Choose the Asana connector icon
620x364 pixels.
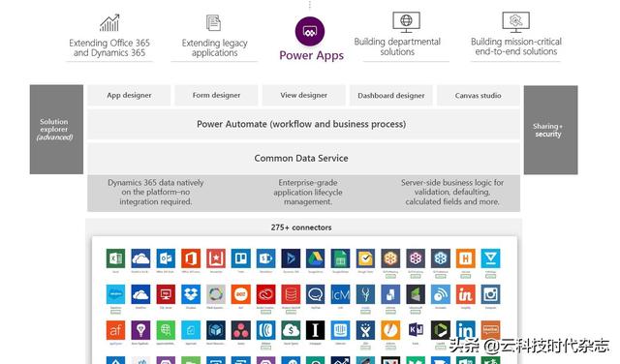pos(241,330)
